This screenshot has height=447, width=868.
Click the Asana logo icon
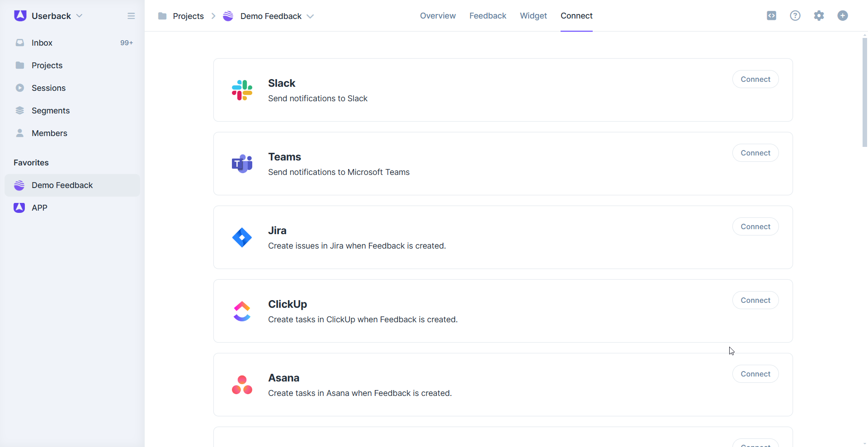tap(242, 385)
